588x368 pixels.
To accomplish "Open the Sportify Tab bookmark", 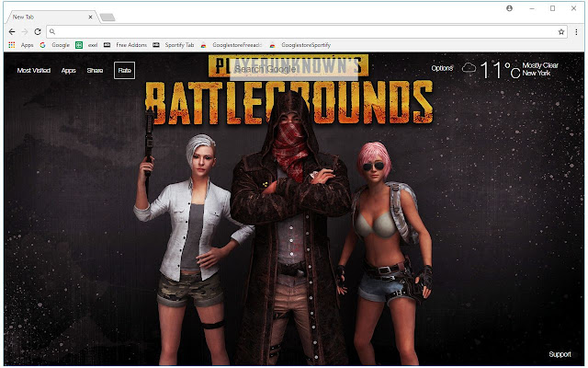I will pos(174,45).
